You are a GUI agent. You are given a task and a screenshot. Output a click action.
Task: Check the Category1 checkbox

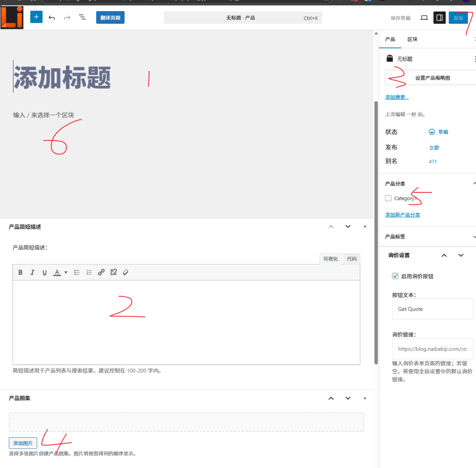388,198
